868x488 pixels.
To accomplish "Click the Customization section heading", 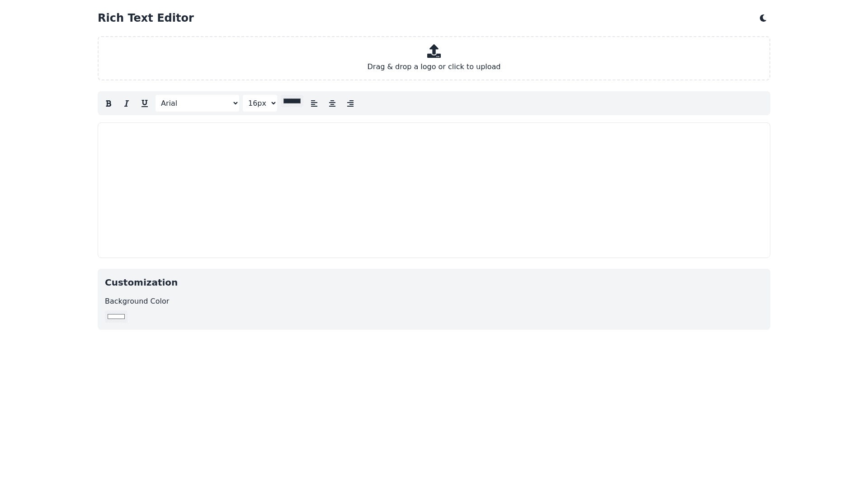I will point(141,282).
